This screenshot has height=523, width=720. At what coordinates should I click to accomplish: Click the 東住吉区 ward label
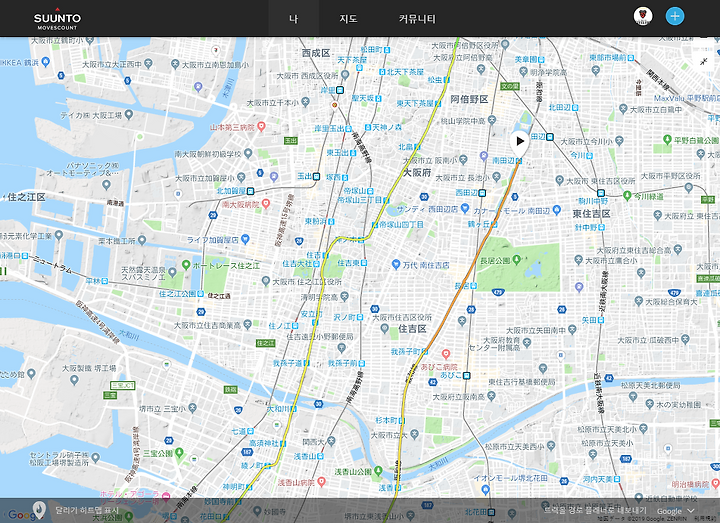(x=591, y=214)
